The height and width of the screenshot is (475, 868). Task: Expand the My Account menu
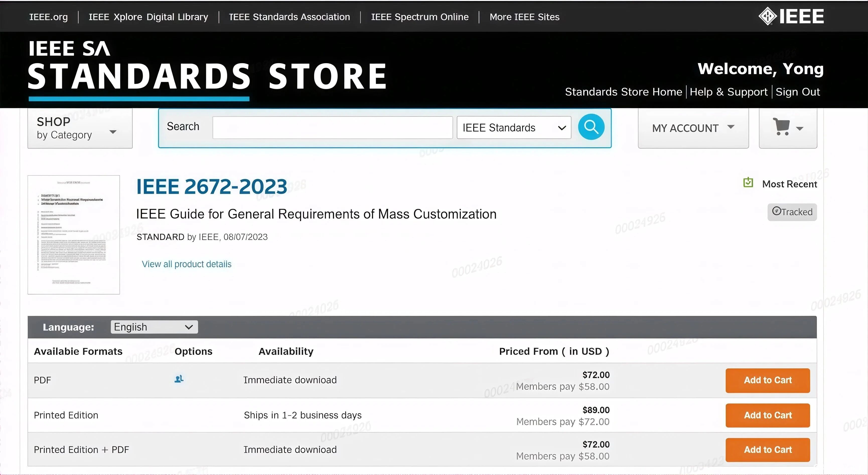tap(693, 128)
